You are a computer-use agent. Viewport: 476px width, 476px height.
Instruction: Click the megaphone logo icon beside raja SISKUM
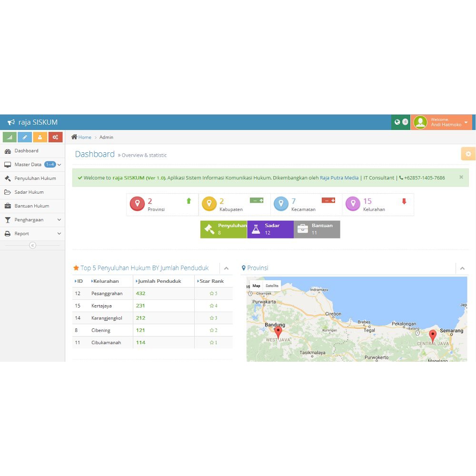click(11, 122)
